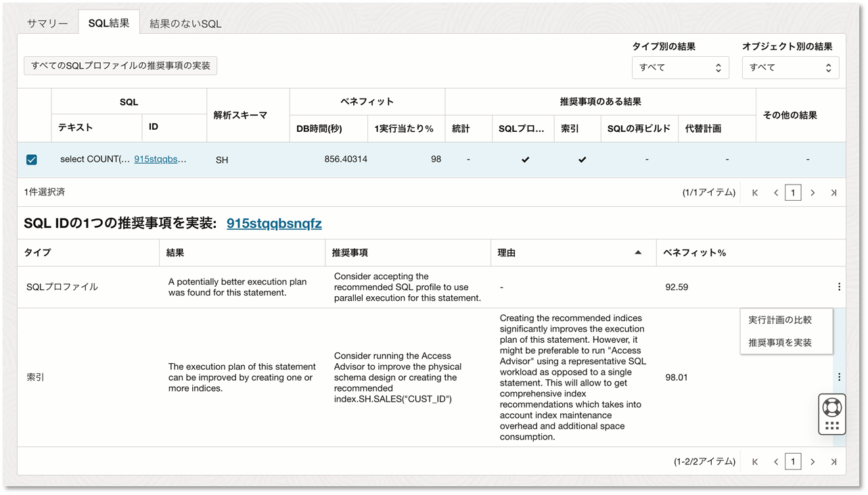The image size is (868, 495).
Task: Open the オブジェクト別の結果 dropdown
Action: pos(790,68)
